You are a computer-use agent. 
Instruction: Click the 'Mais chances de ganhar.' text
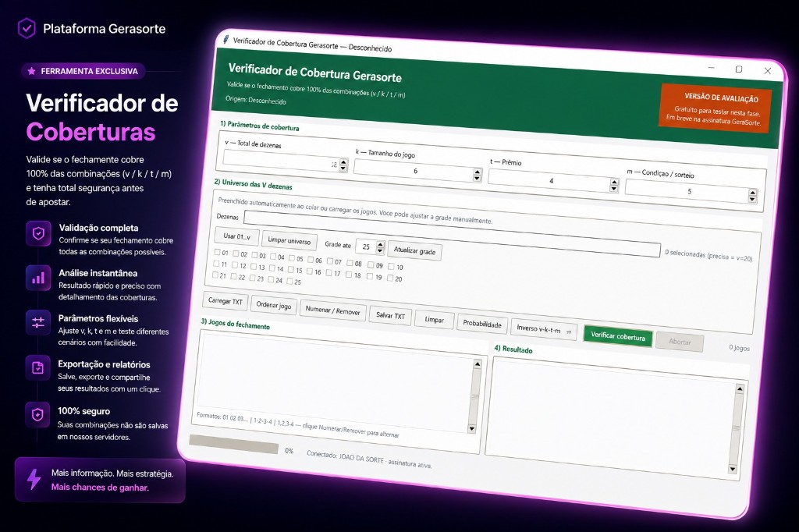coord(100,488)
